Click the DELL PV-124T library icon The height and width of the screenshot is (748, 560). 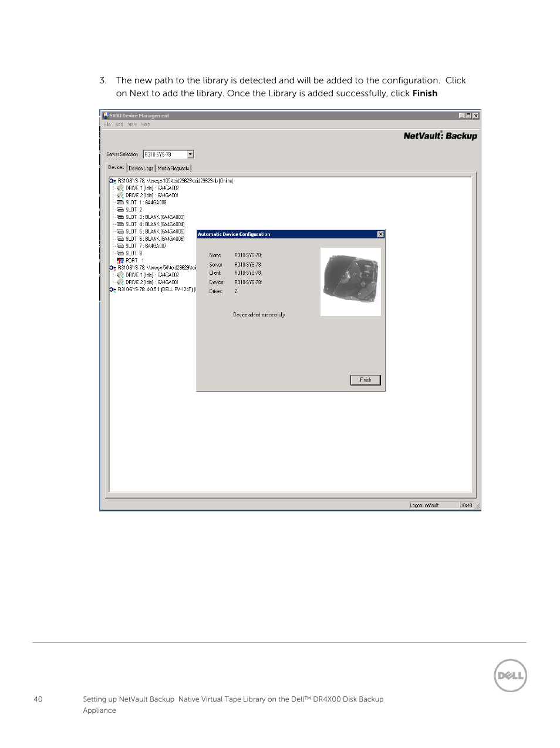tap(113, 289)
